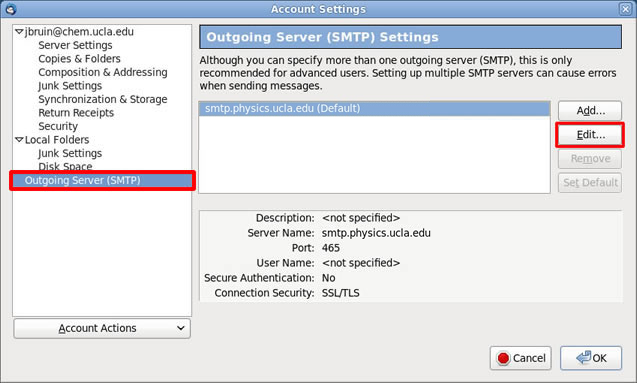Collapse the Local Folders tree node

coord(19,139)
